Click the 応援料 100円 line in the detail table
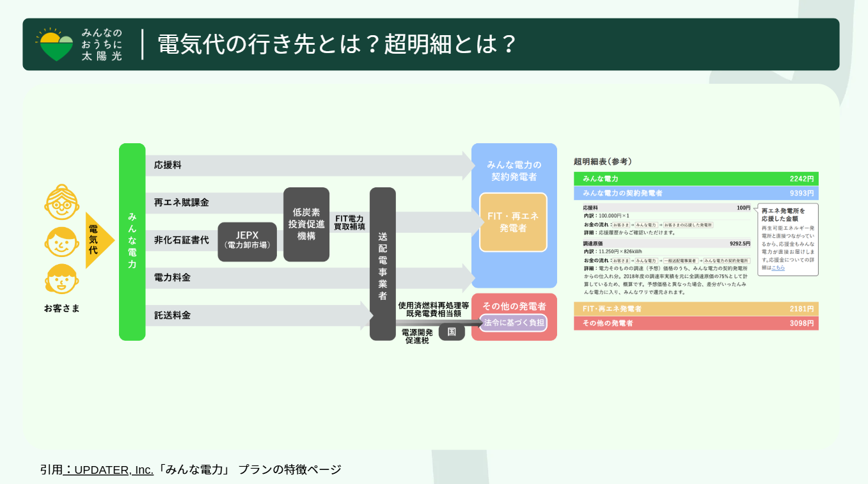Screen dimensions: 868x484 (667, 208)
